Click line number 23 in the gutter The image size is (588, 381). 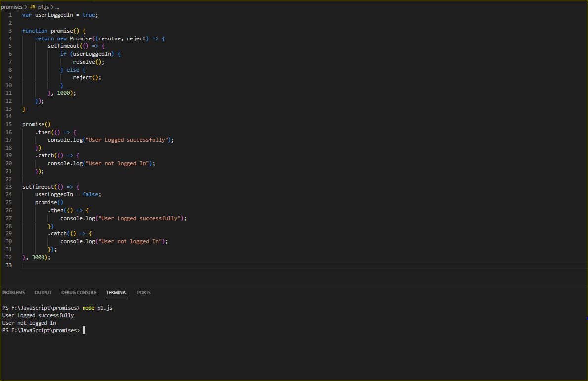[x=9, y=187]
